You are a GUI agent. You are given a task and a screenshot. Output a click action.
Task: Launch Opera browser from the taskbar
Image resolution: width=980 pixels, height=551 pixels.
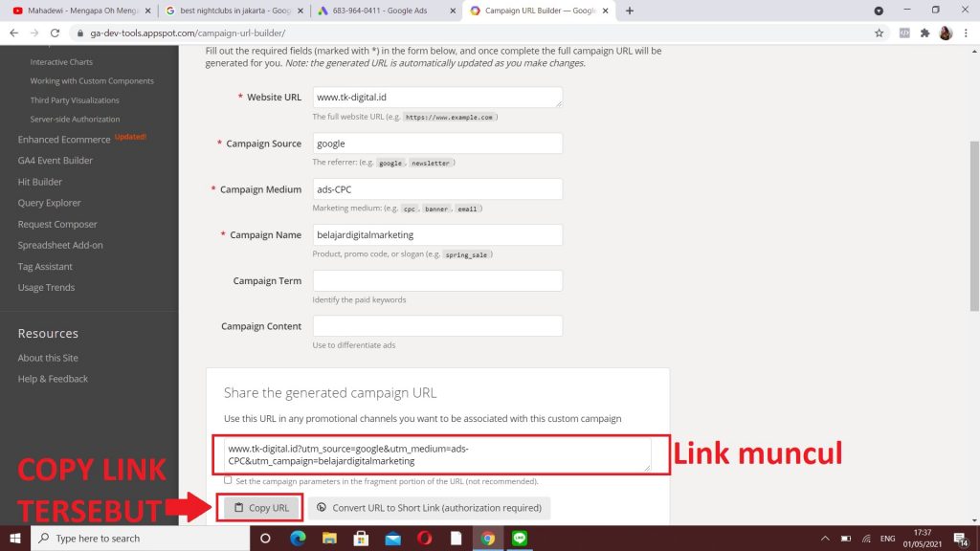click(423, 539)
